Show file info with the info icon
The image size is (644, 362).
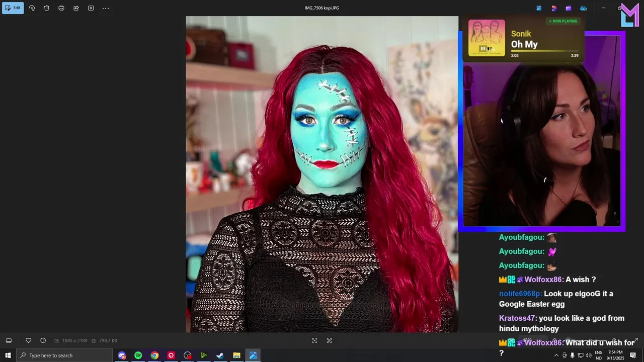43,340
